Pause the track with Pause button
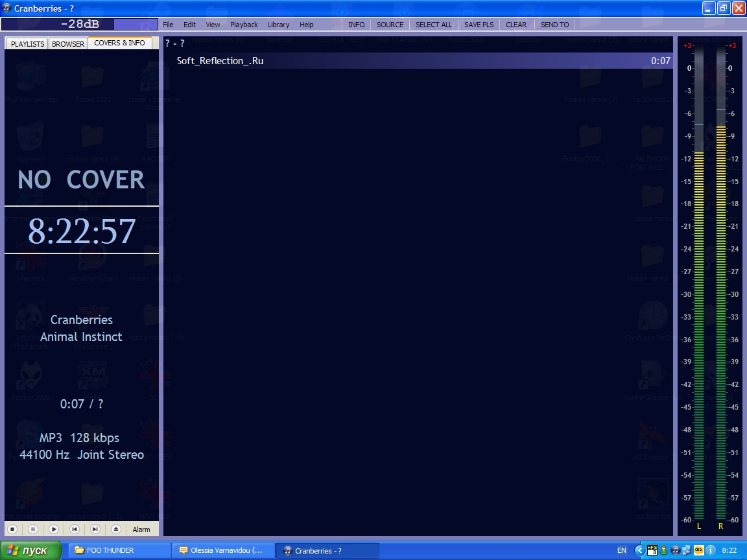The width and height of the screenshot is (747, 560). pyautogui.click(x=33, y=529)
